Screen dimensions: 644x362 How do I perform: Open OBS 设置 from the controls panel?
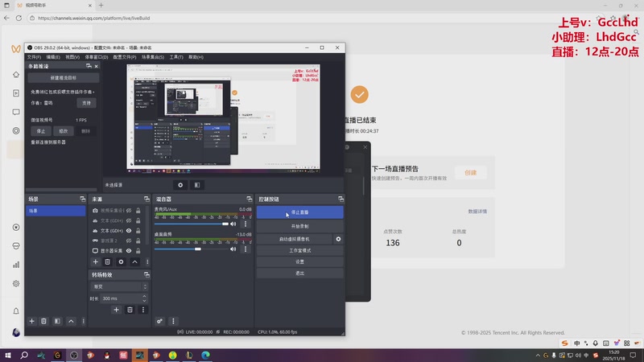click(x=299, y=261)
